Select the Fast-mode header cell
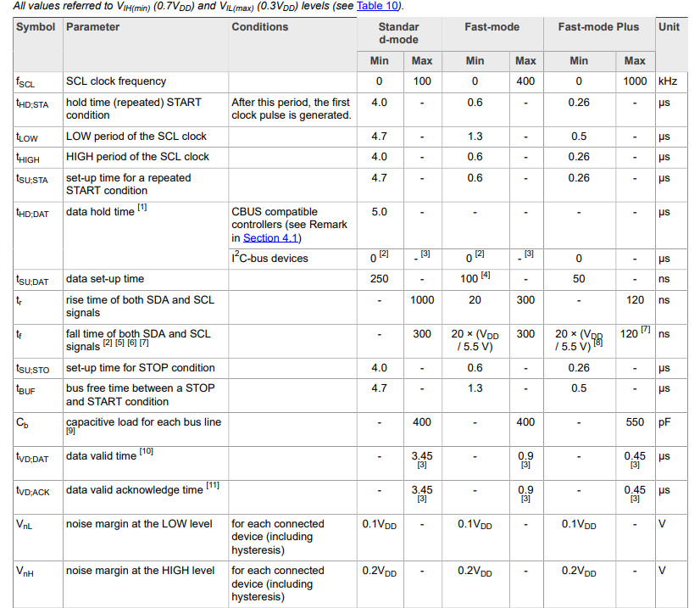 492,27
